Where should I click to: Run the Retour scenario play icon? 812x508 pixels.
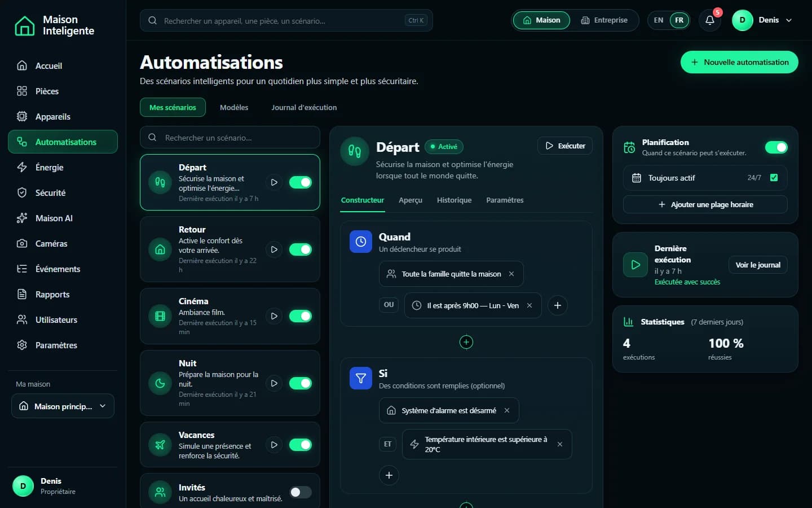(x=274, y=249)
